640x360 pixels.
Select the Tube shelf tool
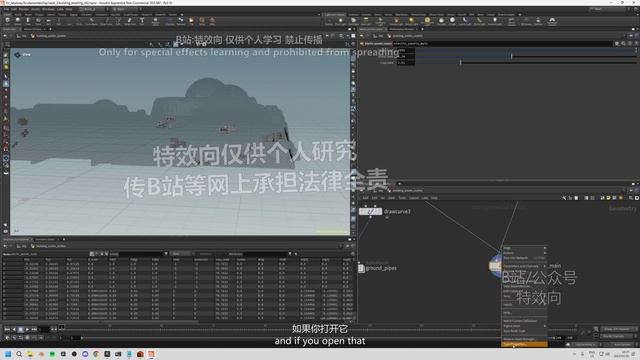click(x=28, y=21)
